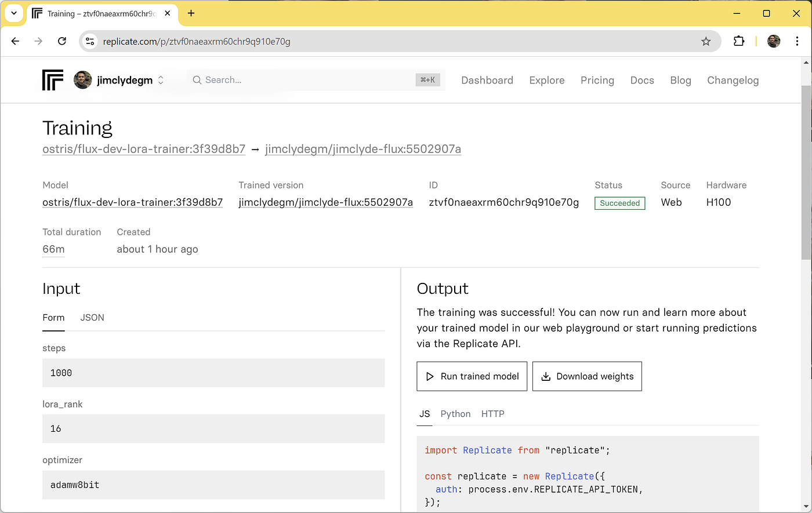Open the browser extensions puzzle icon
Screen dimensions: 812x513
pos(738,41)
